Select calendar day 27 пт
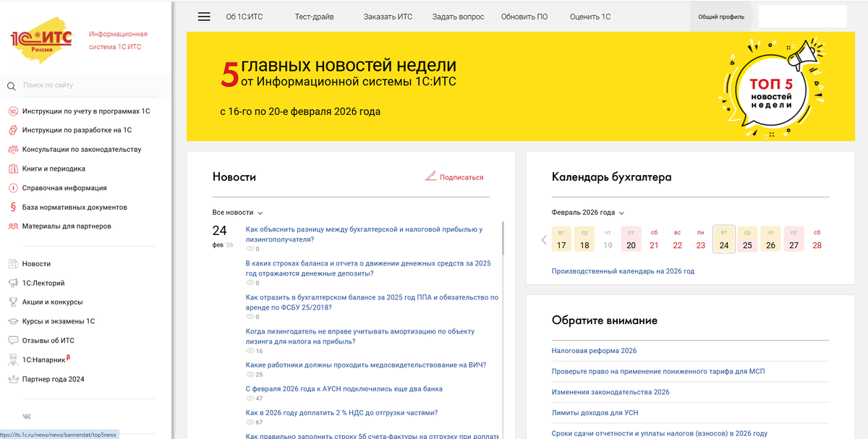Screen dimensions: 868x439 pyautogui.click(x=793, y=240)
